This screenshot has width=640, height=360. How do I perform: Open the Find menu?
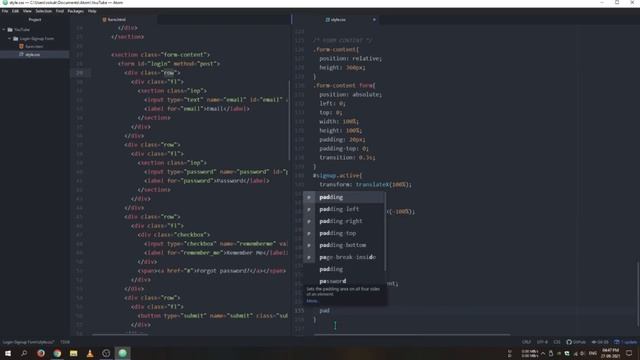60,11
